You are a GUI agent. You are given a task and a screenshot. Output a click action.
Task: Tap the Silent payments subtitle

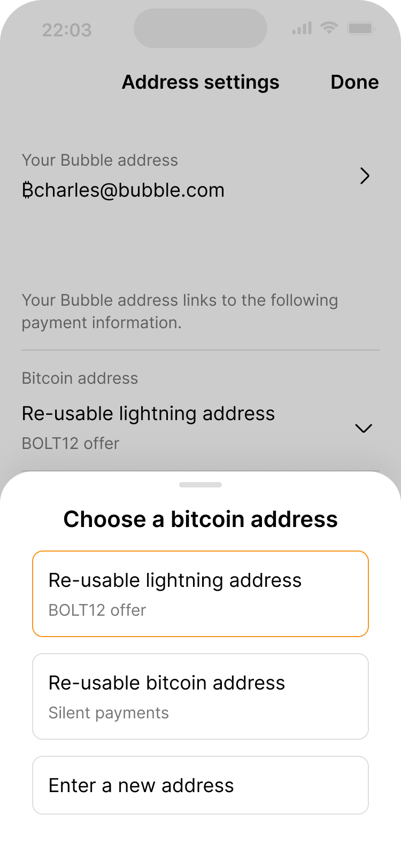[x=109, y=712]
